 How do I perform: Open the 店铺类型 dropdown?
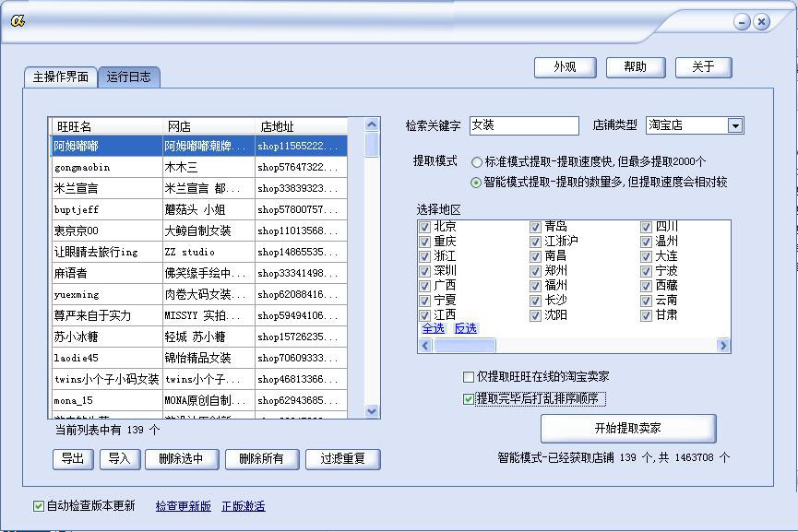pyautogui.click(x=735, y=125)
